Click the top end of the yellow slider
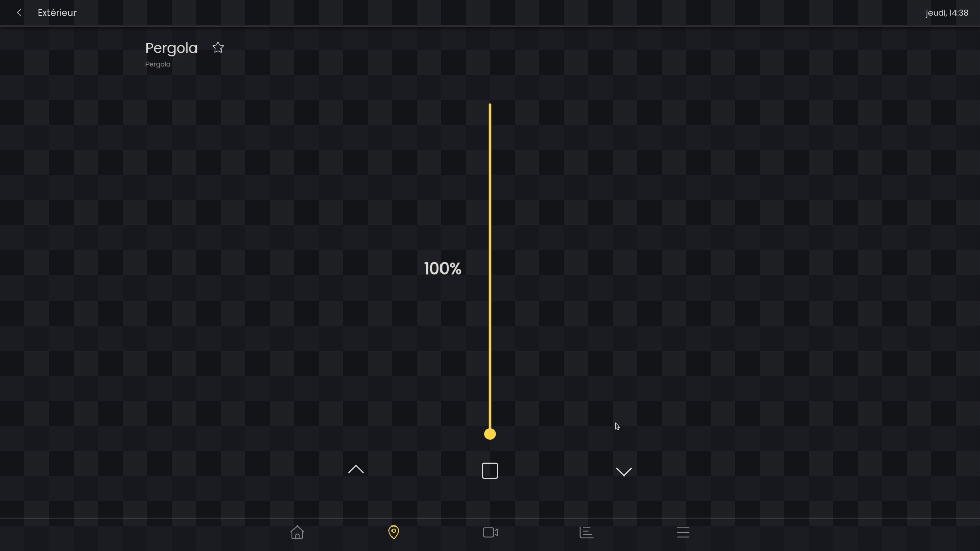 pos(490,106)
